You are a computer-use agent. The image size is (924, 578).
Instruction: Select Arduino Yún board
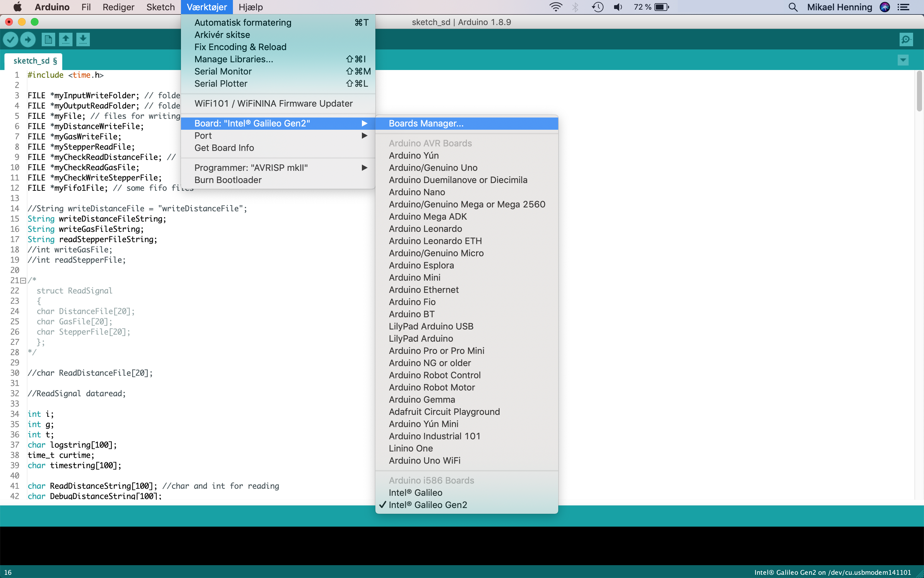click(466, 156)
